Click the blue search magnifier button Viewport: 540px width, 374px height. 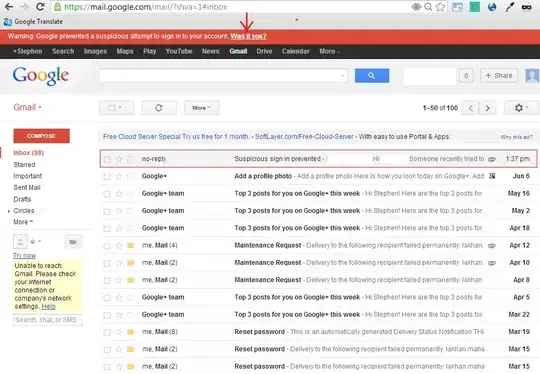[x=372, y=75]
